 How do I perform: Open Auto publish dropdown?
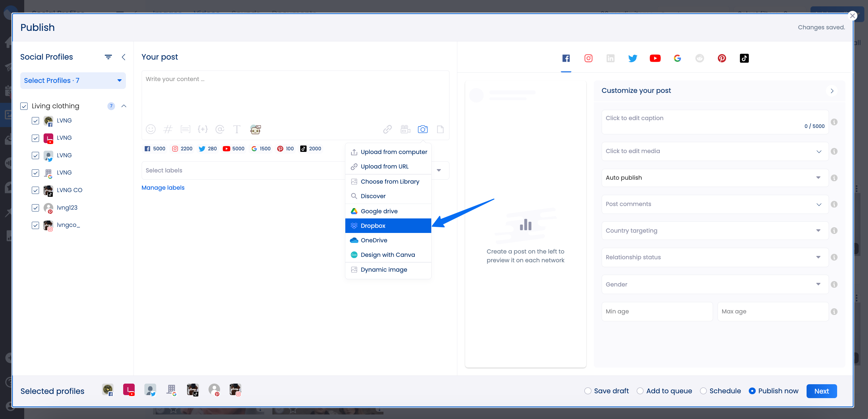(715, 178)
